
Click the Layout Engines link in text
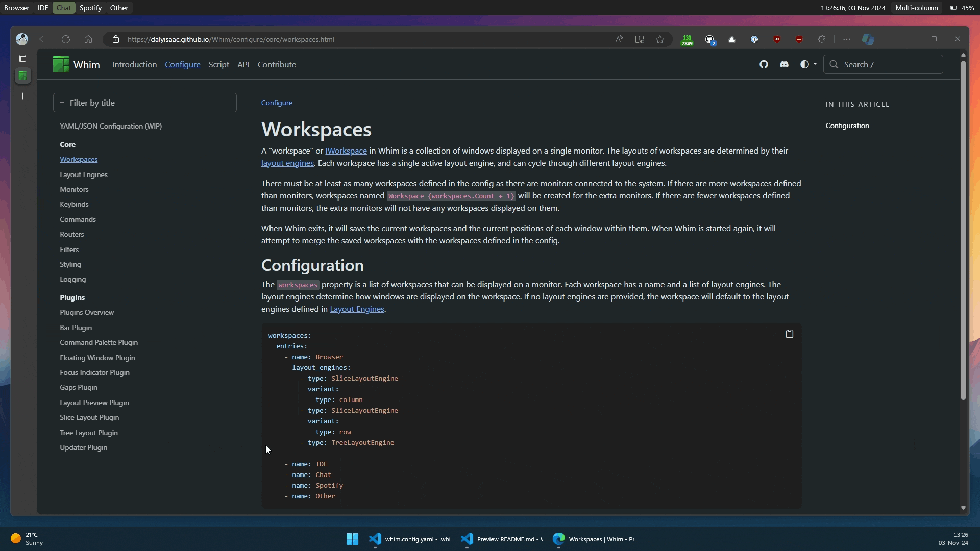click(357, 308)
